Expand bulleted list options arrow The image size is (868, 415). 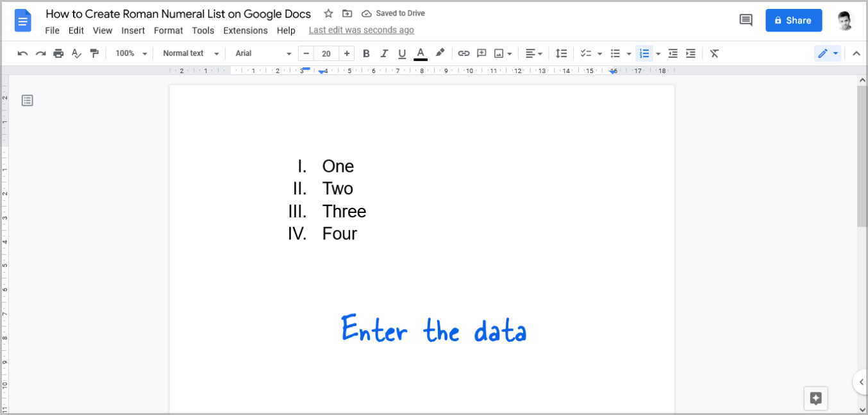[x=629, y=54]
